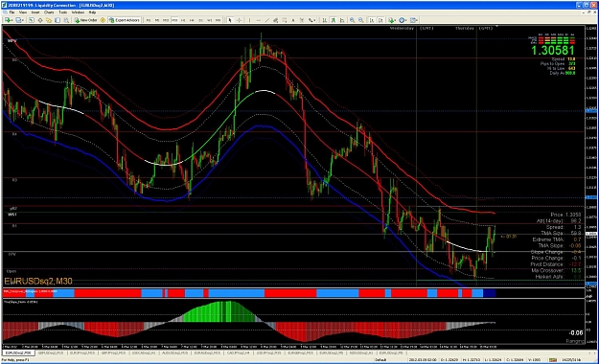Viewport: 599px width, 364px height.
Task: Switch to H4 timeframe
Action: click(192, 20)
